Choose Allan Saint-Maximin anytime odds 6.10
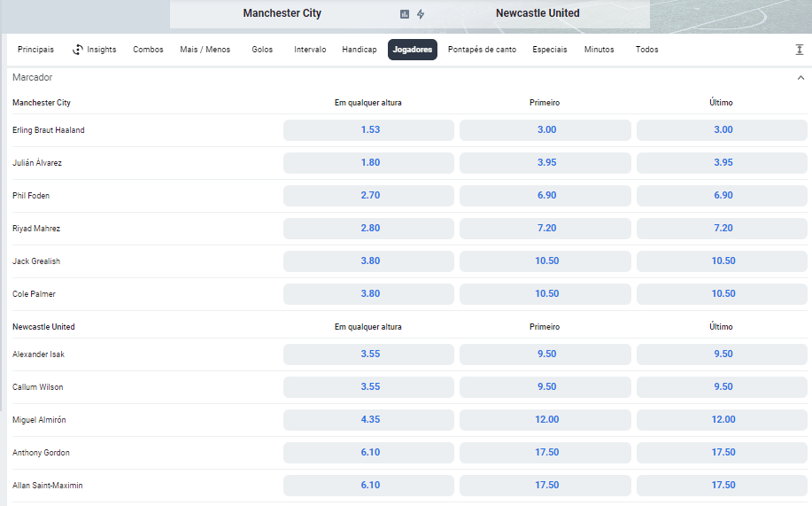This screenshot has height=506, width=812. (x=368, y=486)
